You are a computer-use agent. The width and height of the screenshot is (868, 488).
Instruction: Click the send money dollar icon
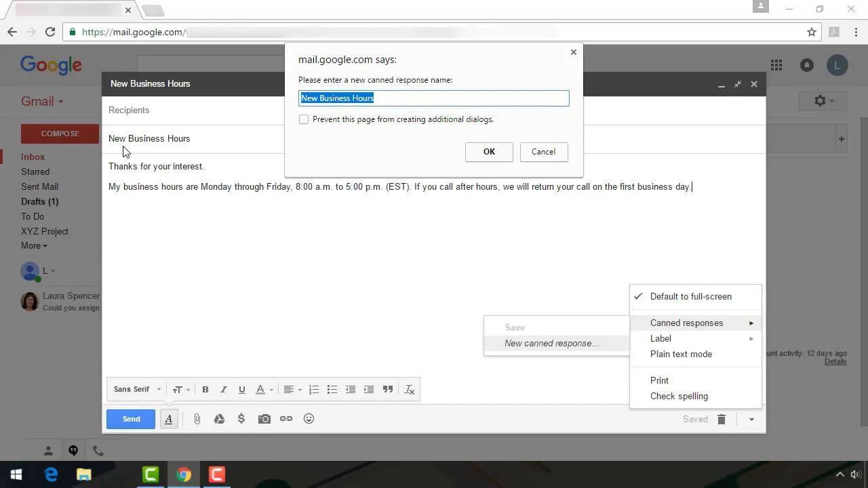click(x=241, y=419)
